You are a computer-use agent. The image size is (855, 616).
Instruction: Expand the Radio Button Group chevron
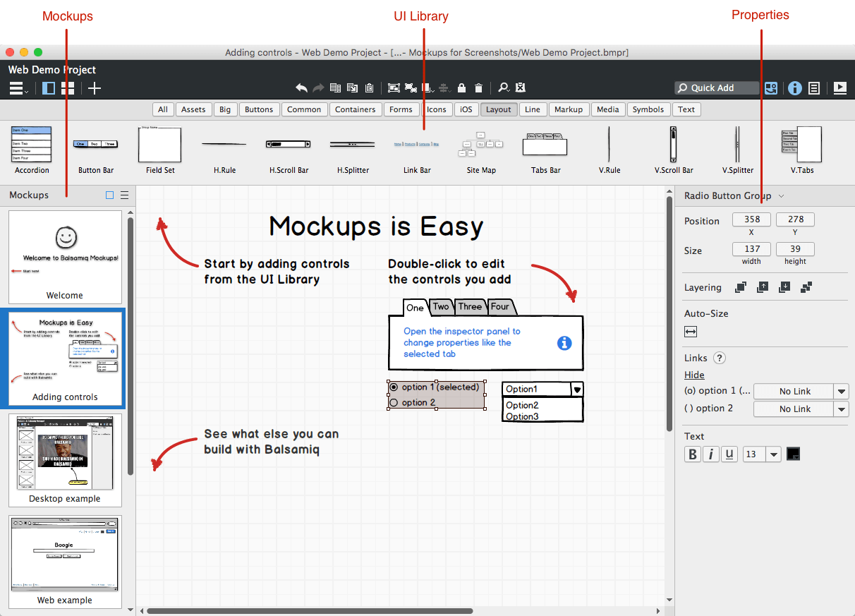tap(782, 196)
